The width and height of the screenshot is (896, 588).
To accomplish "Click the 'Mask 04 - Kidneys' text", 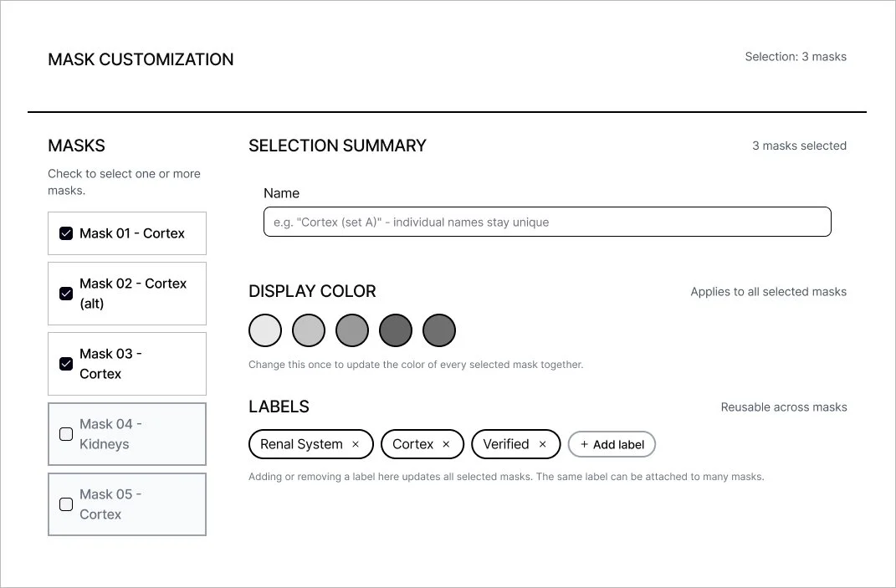I will point(111,434).
